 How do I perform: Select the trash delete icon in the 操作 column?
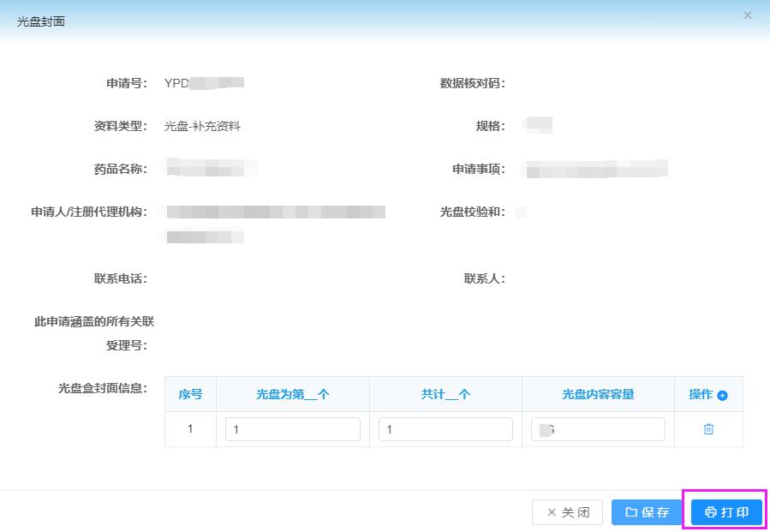pos(707,428)
